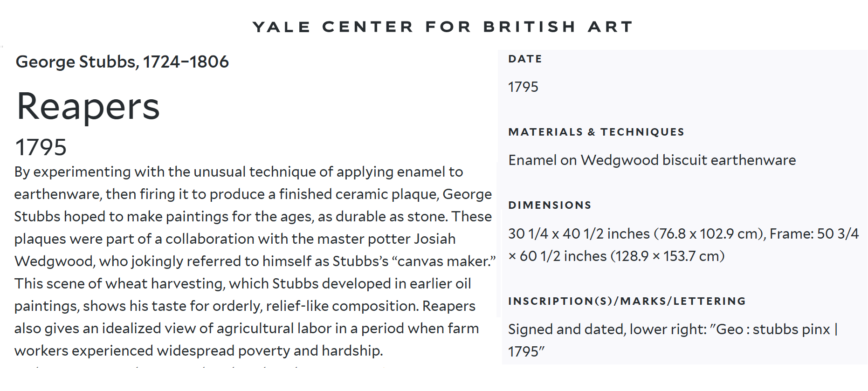Click the DATE section heading

(x=525, y=59)
